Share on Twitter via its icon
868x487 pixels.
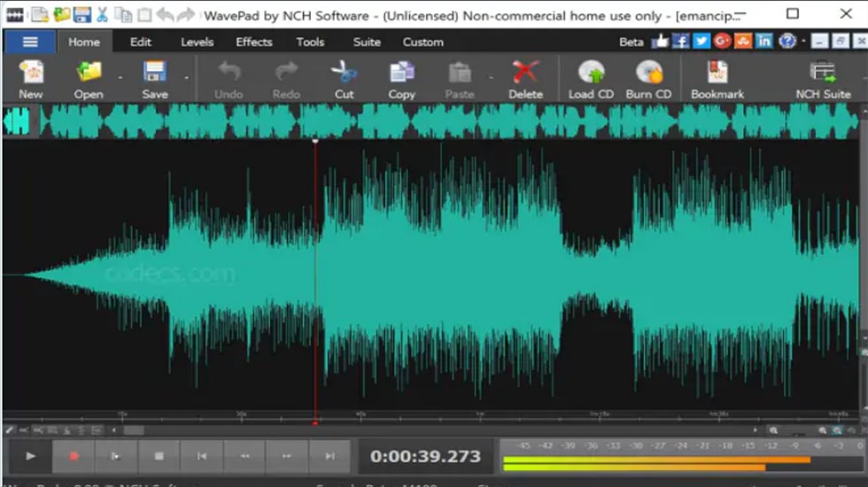[x=701, y=41]
